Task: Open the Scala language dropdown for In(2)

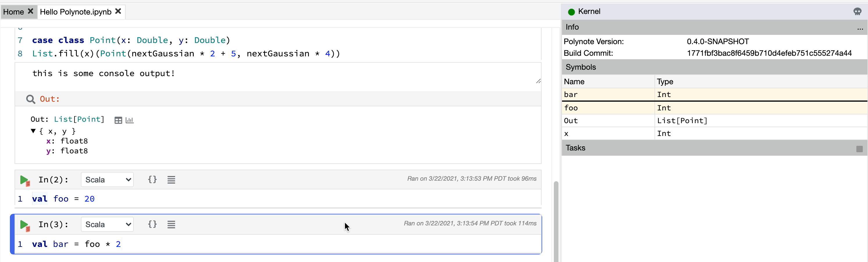Action: (x=107, y=179)
